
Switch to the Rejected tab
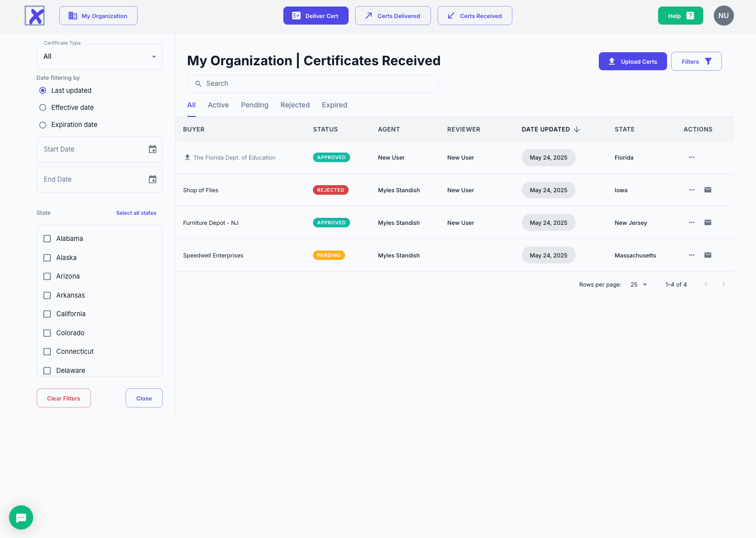(295, 105)
